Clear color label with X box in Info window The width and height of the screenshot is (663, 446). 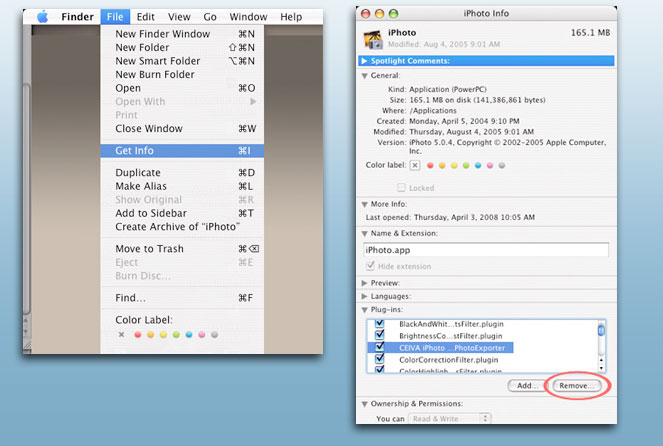pos(415,165)
